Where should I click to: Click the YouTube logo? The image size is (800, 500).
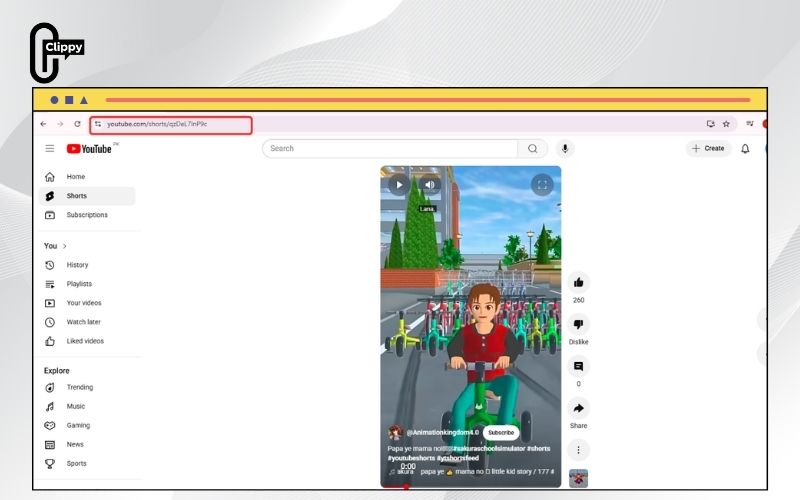(x=89, y=148)
